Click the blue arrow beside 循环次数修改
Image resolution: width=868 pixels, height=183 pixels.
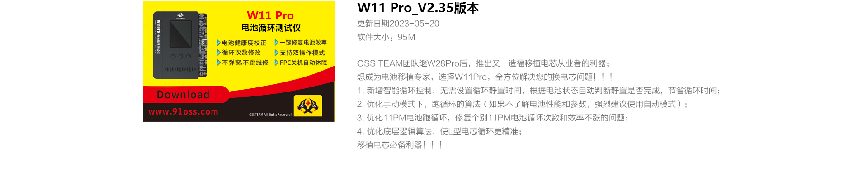[219, 53]
